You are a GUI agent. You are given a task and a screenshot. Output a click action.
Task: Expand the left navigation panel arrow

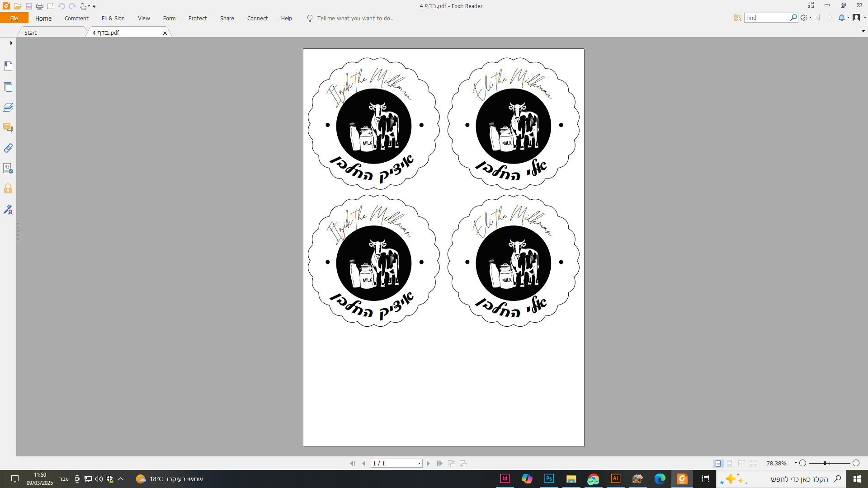[11, 43]
